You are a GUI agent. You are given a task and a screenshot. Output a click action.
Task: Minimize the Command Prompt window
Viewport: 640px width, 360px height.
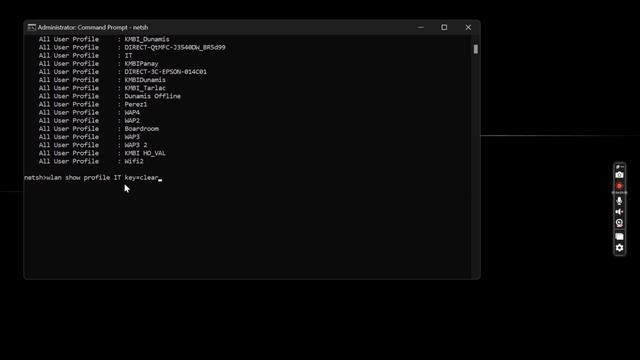click(x=421, y=27)
